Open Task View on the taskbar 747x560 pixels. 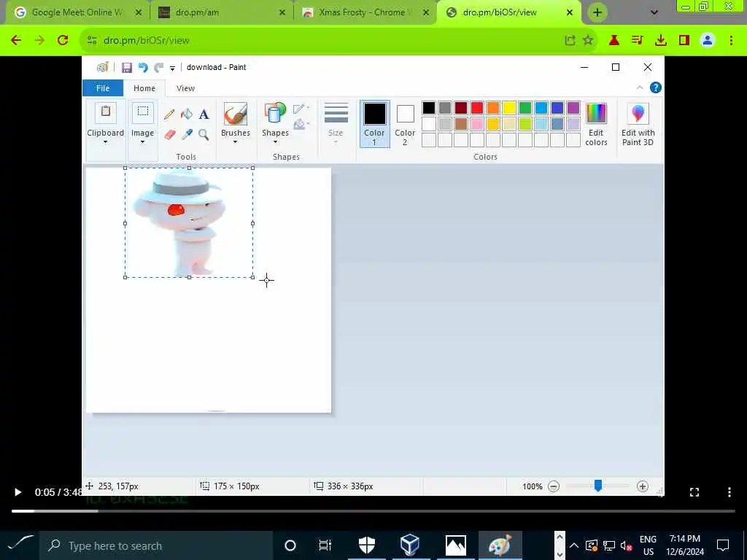pos(325,545)
